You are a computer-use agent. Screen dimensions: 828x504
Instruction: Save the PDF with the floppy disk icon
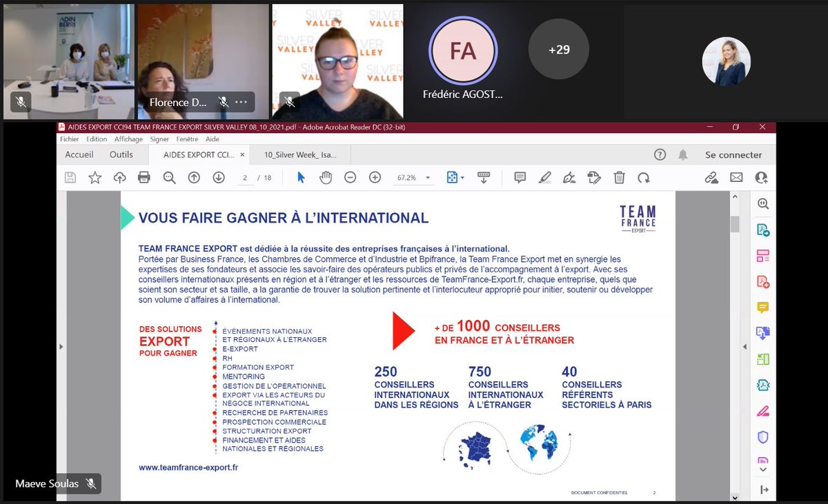pos(70,177)
